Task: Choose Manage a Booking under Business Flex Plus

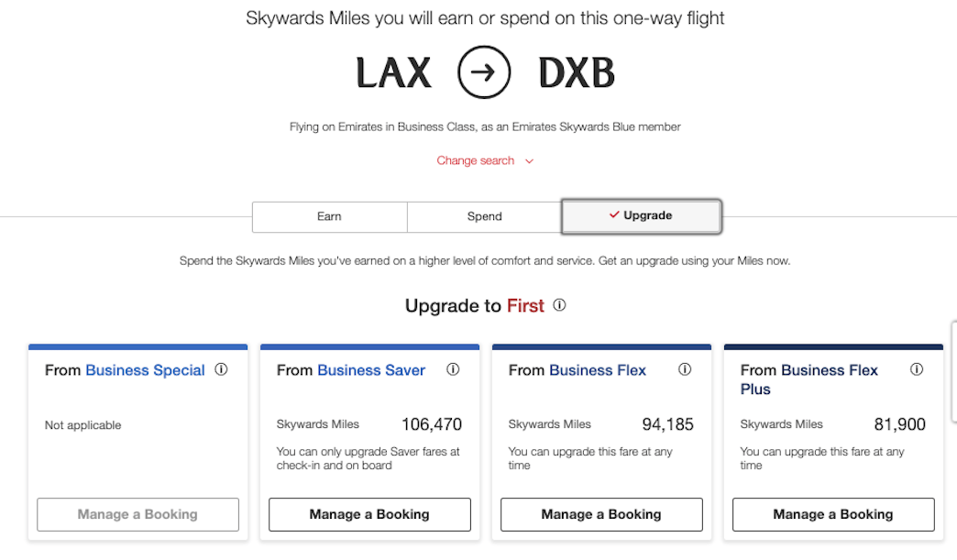Action: click(833, 514)
